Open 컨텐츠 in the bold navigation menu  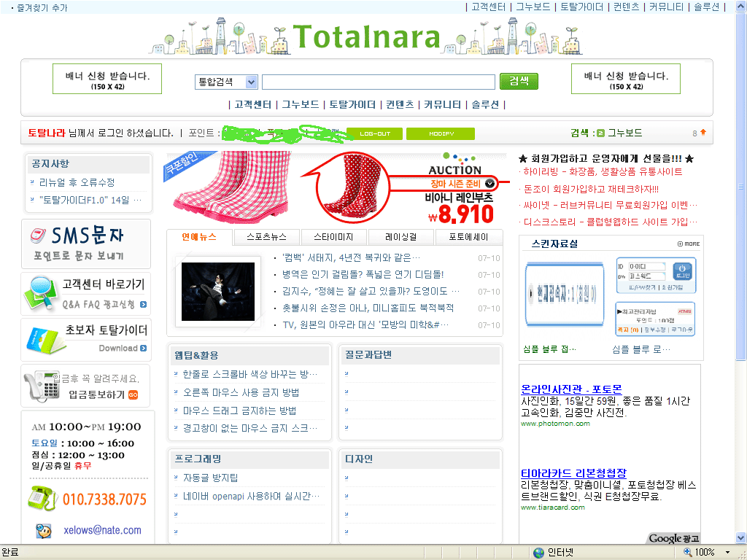click(400, 104)
